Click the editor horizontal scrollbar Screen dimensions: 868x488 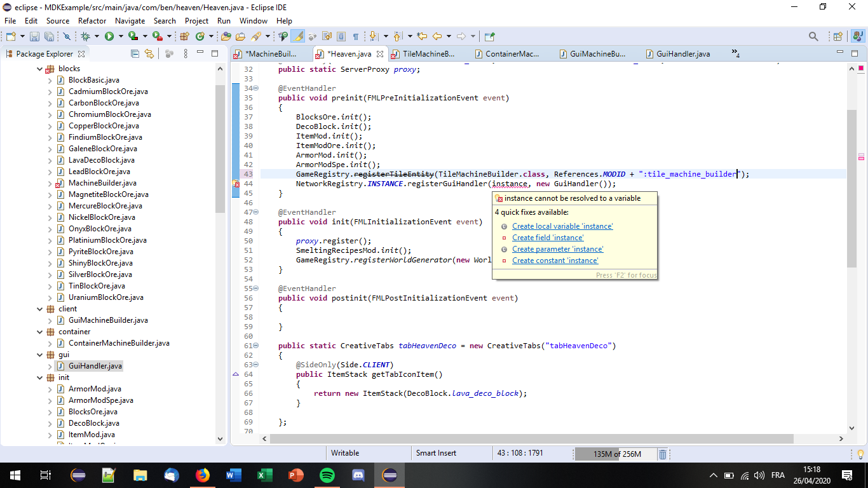tap(531, 439)
